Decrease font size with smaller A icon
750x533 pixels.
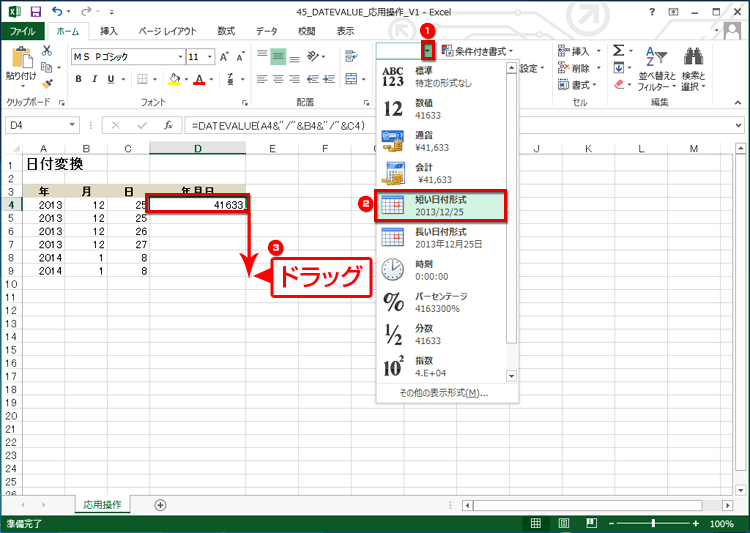(241, 57)
